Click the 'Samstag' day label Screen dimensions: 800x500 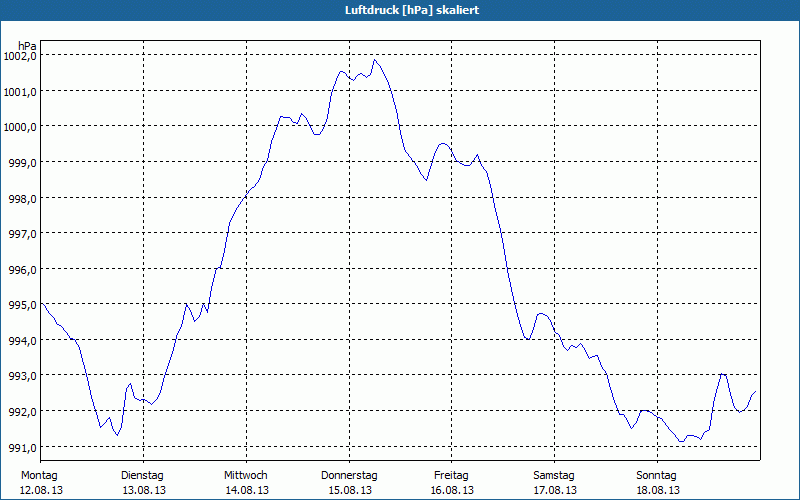click(554, 476)
